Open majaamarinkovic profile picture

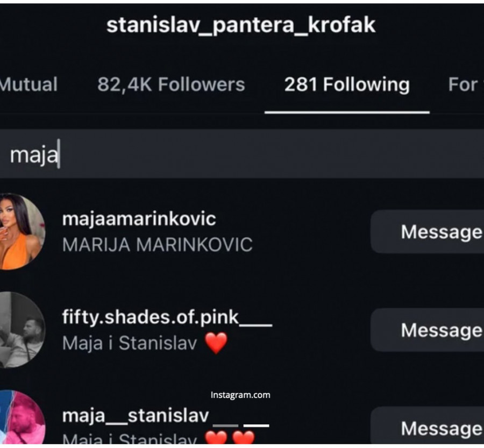pyautogui.click(x=22, y=231)
